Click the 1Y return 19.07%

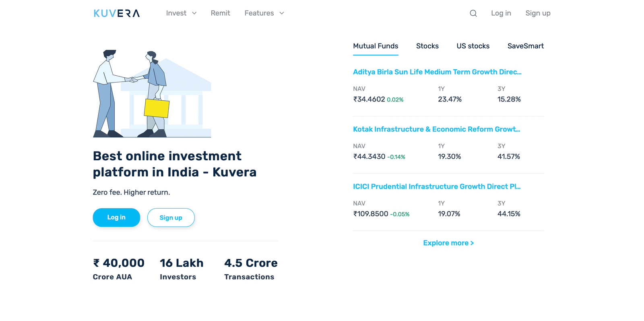click(449, 213)
